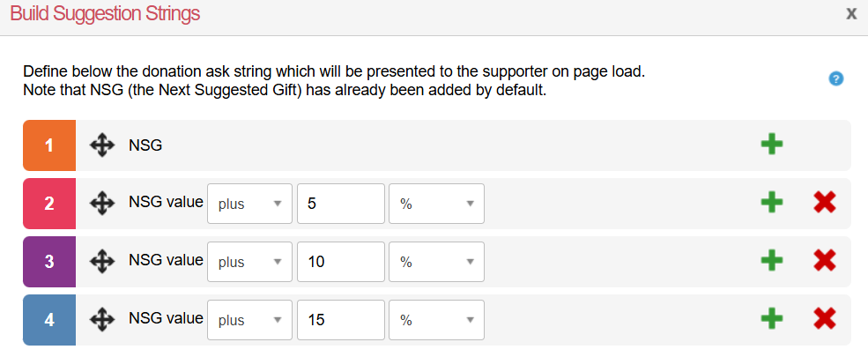
Task: Open the '%' unit dropdown in row 4
Action: 436,319
